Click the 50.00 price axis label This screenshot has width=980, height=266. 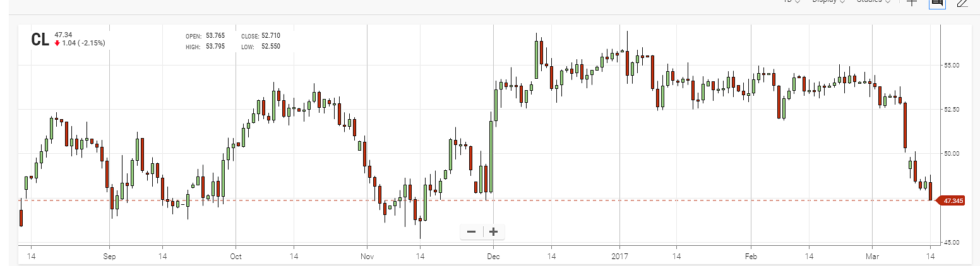(951, 153)
